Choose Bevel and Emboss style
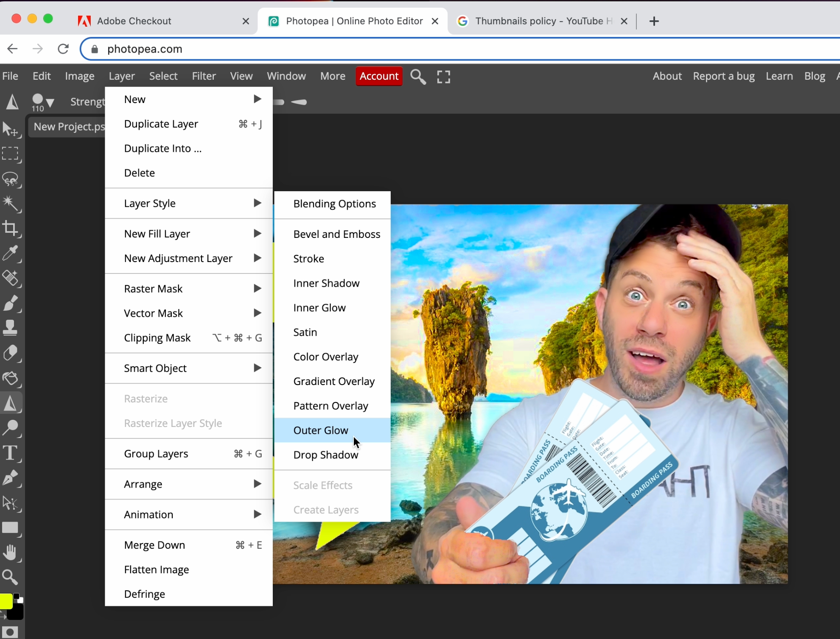Image resolution: width=840 pixels, height=639 pixels. point(332,234)
